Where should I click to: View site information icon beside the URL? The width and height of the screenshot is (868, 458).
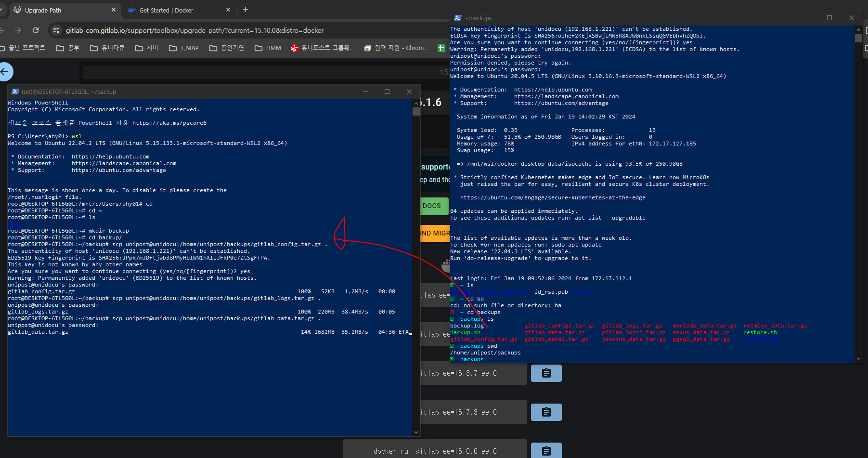coord(56,30)
